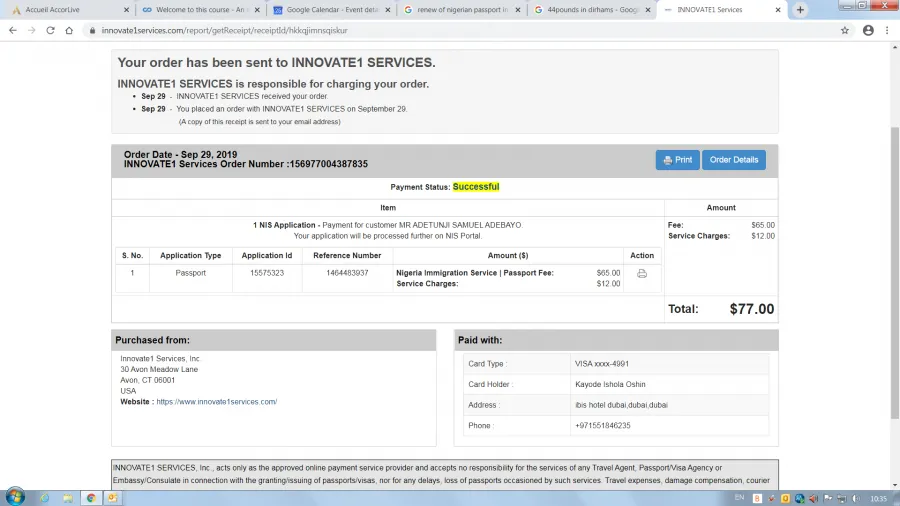Close the 44pounds in dirhams tab
This screenshot has height=506, width=900.
645,10
